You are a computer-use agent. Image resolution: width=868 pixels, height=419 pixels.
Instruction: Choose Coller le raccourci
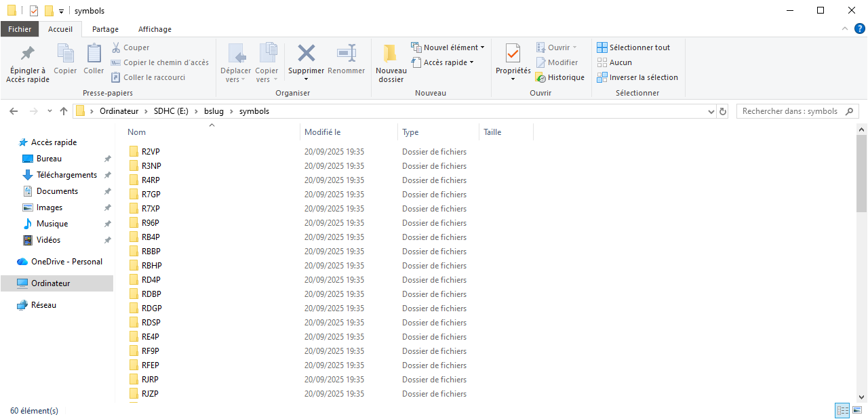148,77
